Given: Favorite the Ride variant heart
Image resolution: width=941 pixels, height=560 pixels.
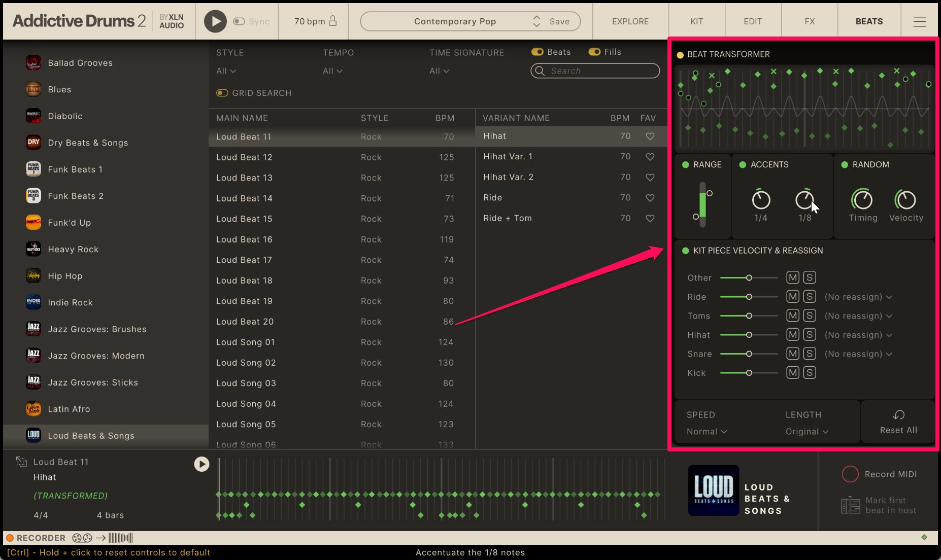Looking at the screenshot, I should pyautogui.click(x=650, y=198).
